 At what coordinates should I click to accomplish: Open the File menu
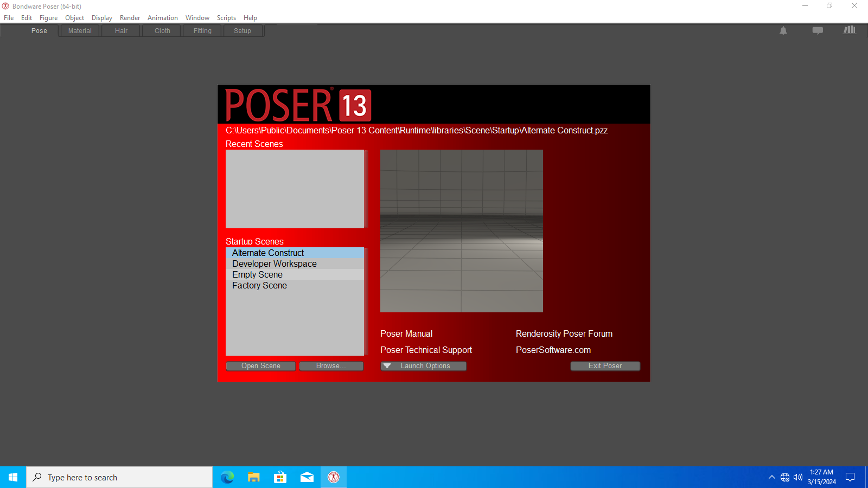point(9,18)
